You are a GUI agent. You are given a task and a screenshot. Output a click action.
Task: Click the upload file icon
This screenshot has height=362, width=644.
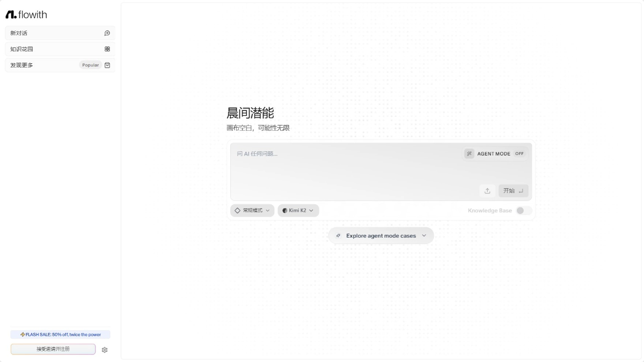click(x=487, y=191)
